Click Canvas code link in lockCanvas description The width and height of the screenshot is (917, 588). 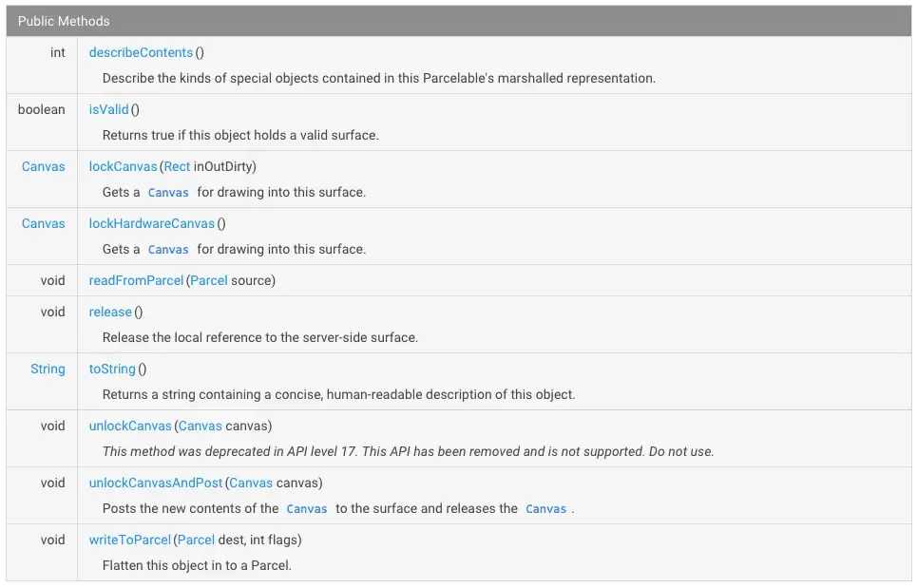168,193
